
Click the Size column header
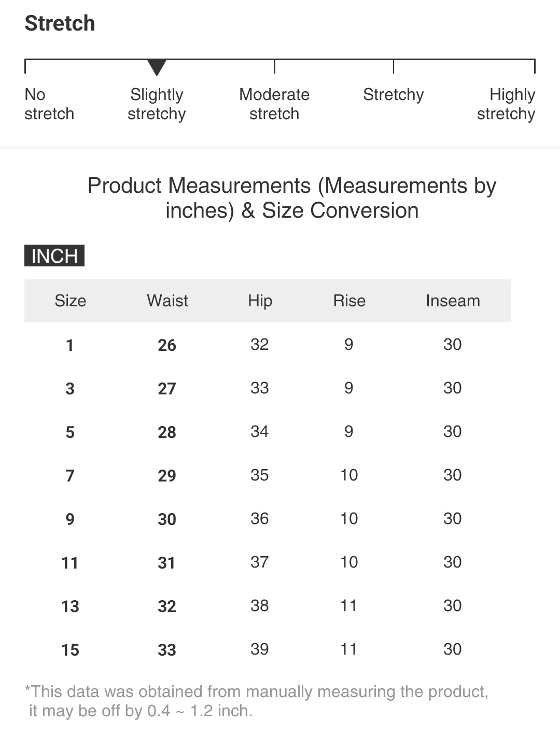click(x=71, y=301)
